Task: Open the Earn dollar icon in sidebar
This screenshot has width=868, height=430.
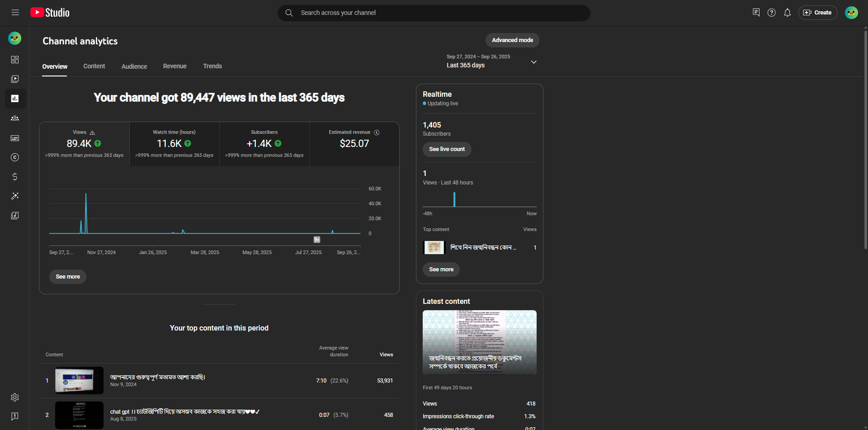Action: (x=15, y=177)
